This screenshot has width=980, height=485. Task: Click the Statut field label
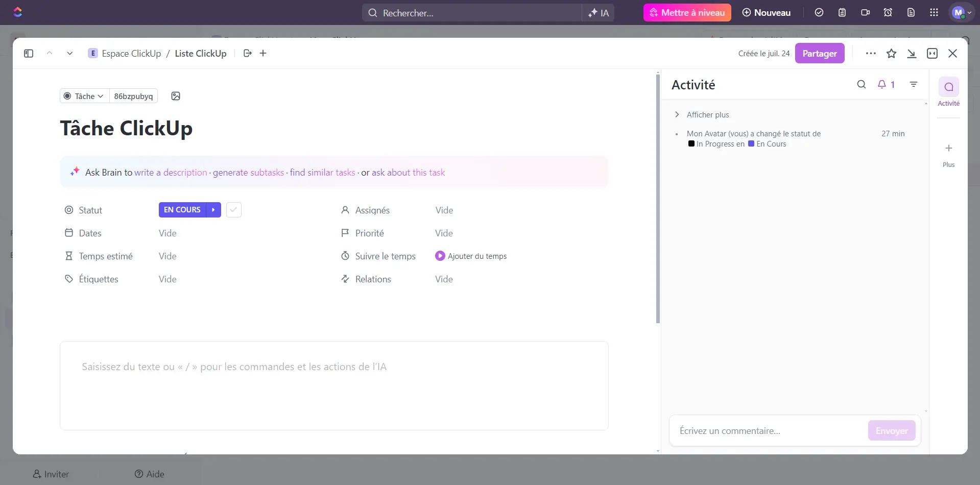[x=90, y=210]
